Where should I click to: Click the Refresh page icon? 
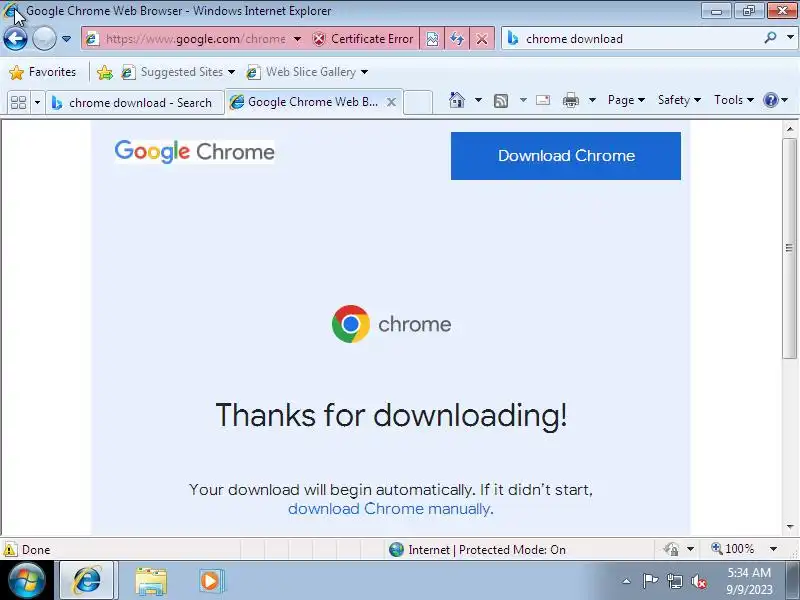pos(457,39)
